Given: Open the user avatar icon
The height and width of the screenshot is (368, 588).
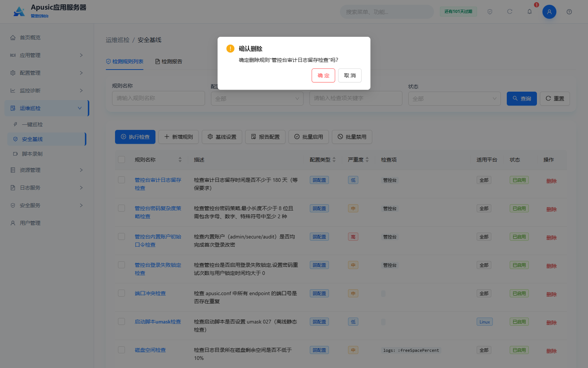Looking at the screenshot, I should pyautogui.click(x=549, y=12).
